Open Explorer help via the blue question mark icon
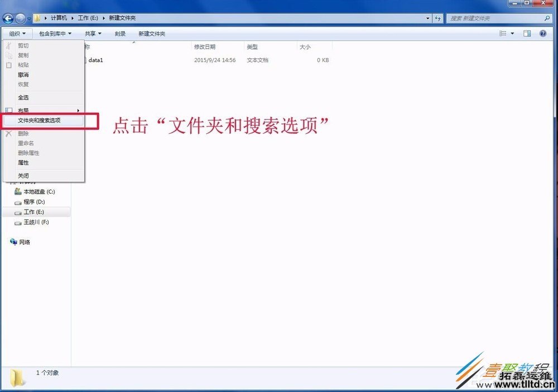 coord(542,33)
